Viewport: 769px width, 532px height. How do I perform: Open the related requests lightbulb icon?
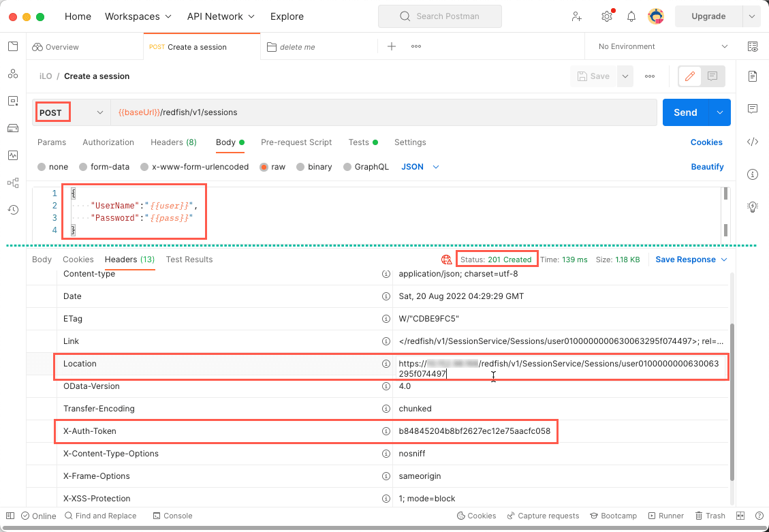(x=753, y=206)
